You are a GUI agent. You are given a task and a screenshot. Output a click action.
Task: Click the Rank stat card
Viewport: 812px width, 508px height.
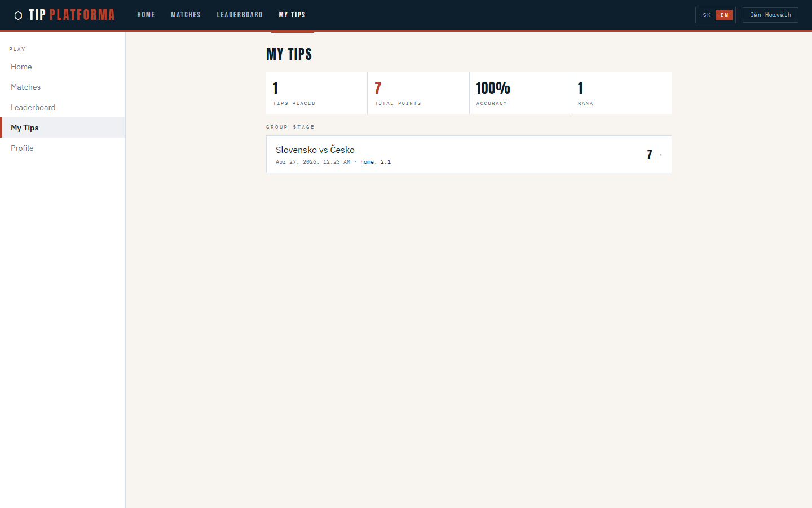(621, 93)
